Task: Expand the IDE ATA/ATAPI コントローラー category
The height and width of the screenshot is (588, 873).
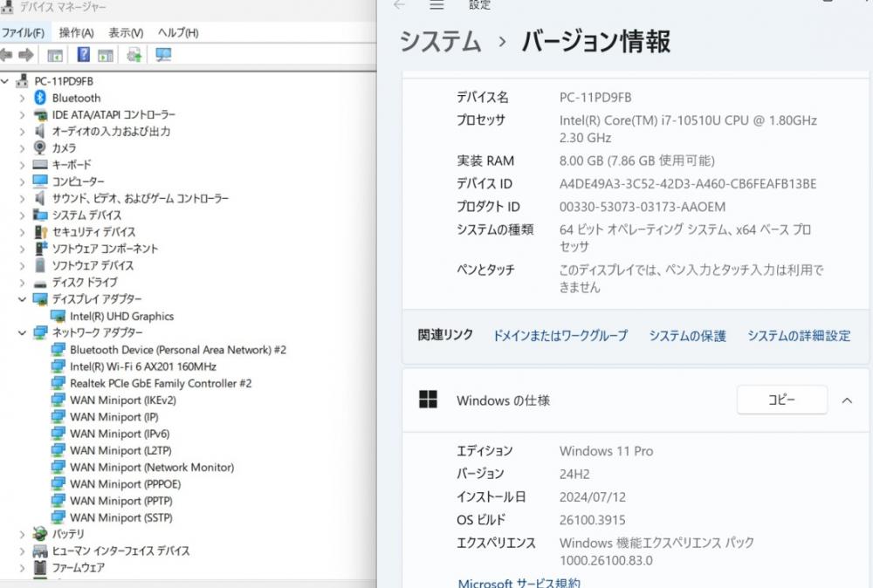Action: click(x=23, y=115)
